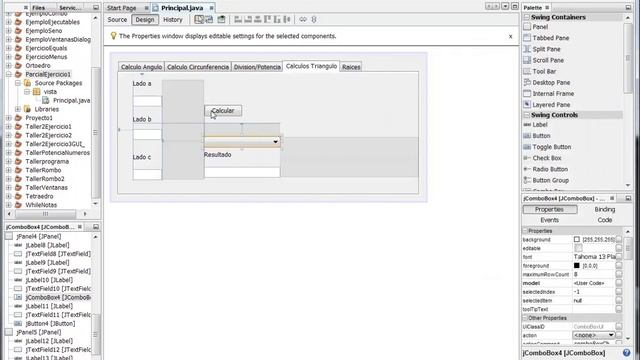Click Check Box icon in palette
The image size is (640, 360).
coord(527,158)
